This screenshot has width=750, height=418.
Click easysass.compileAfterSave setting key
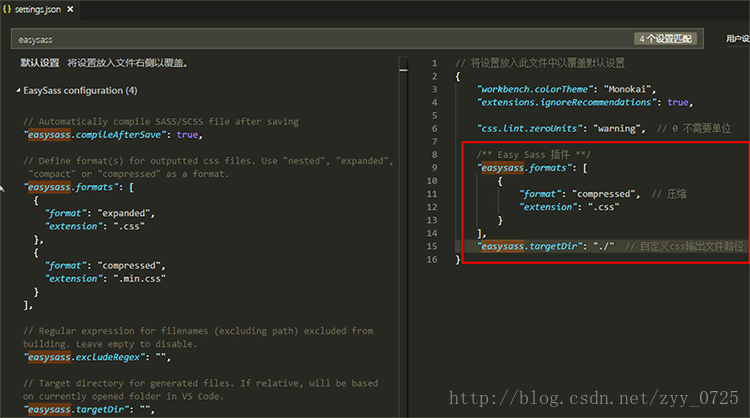point(94,135)
